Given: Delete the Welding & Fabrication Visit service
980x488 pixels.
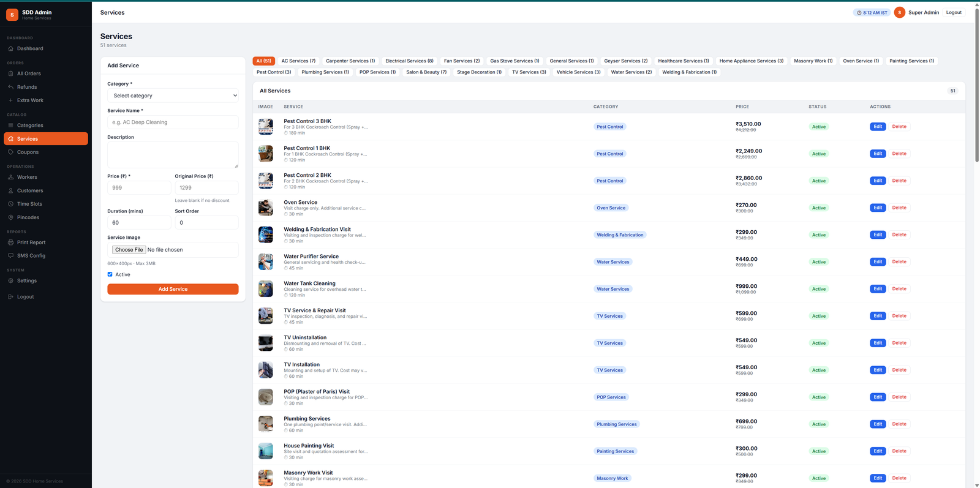Looking at the screenshot, I should [899, 235].
